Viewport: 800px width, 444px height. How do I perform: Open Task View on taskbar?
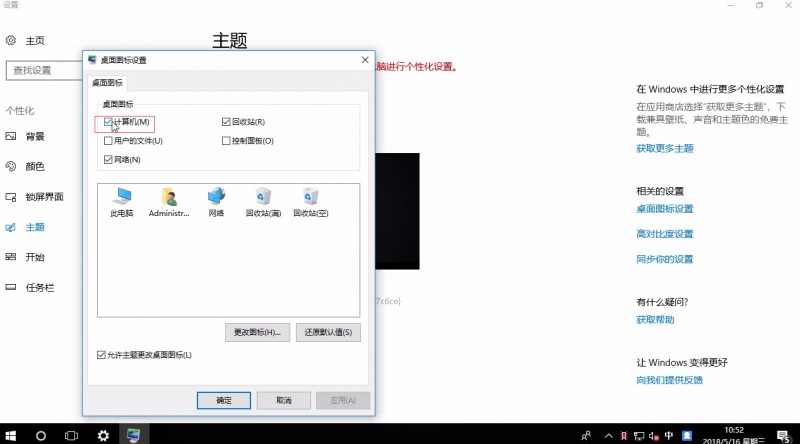71,435
